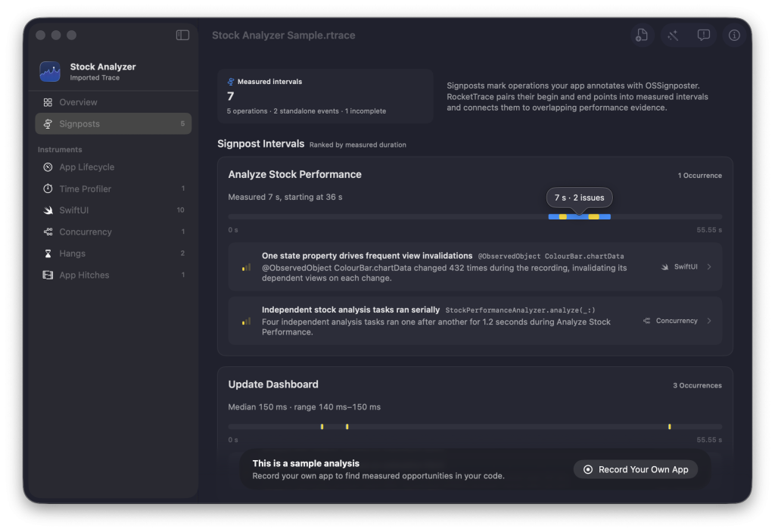Click the "Signpost Intervals" heading
The width and height of the screenshot is (775, 532).
tap(261, 144)
